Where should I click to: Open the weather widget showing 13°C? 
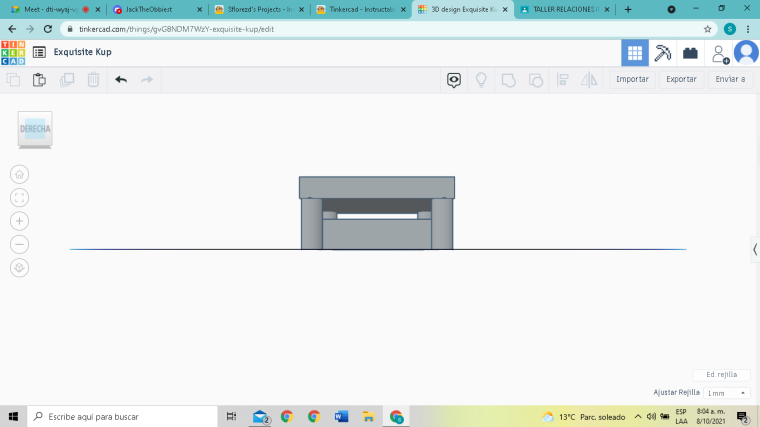(x=584, y=417)
